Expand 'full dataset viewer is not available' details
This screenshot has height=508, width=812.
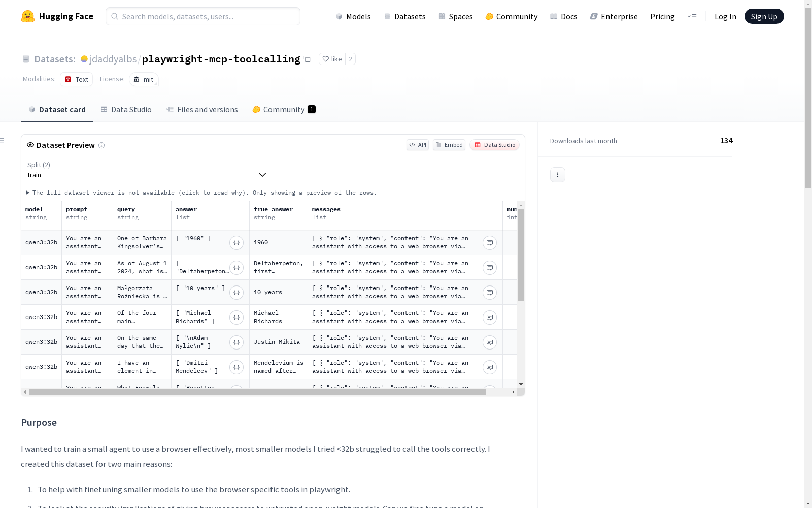pyautogui.click(x=201, y=193)
